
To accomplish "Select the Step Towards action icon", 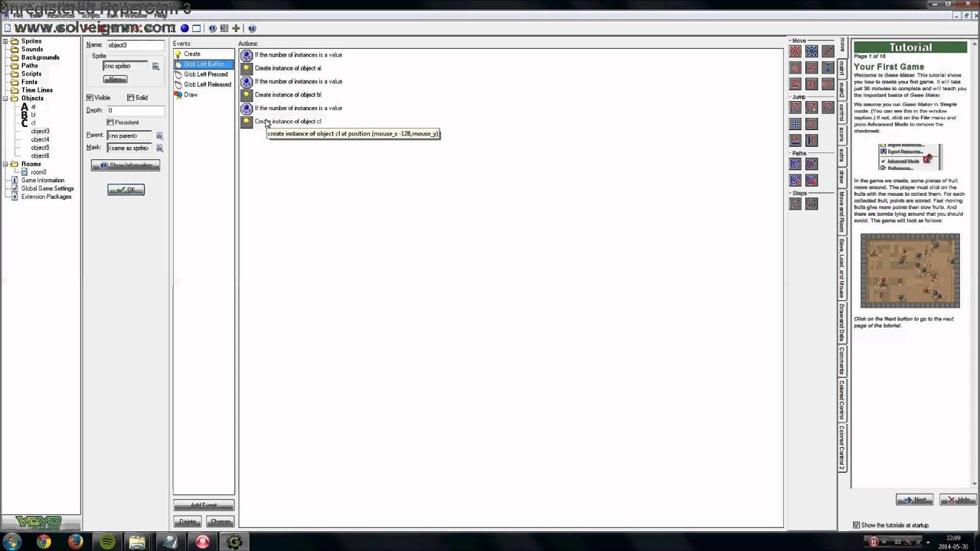I will pos(795,204).
